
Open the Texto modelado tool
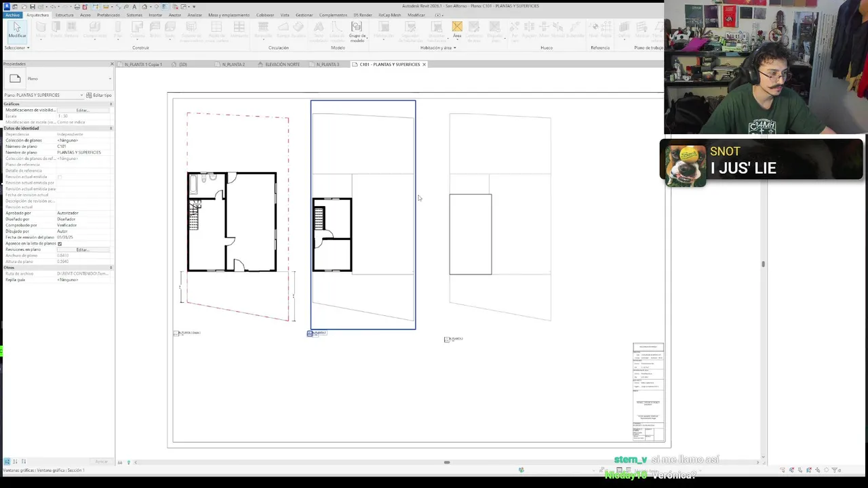(x=318, y=30)
